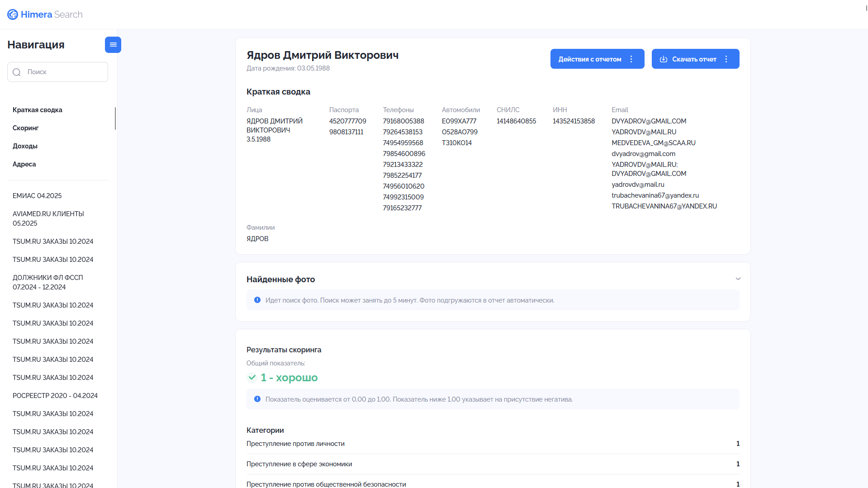Collapse navigation with the hamburger menu button
Screen dimensions: 868x488
coord(113,45)
